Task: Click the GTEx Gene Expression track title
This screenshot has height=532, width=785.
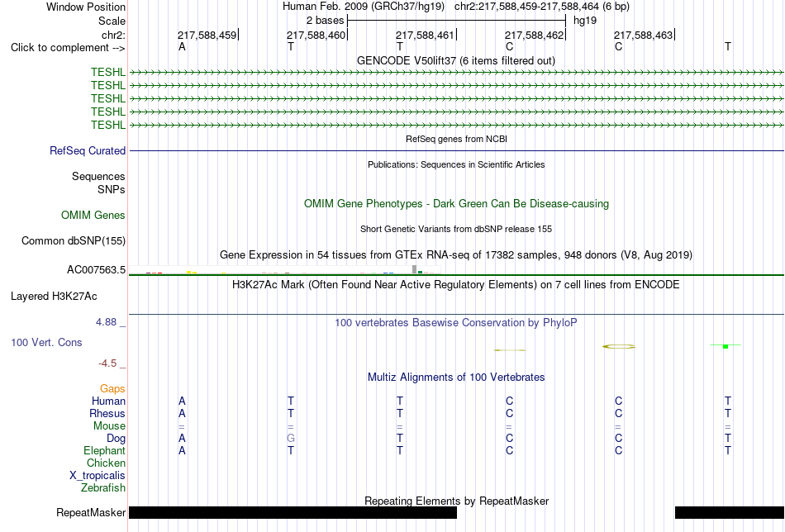Action: click(x=456, y=254)
